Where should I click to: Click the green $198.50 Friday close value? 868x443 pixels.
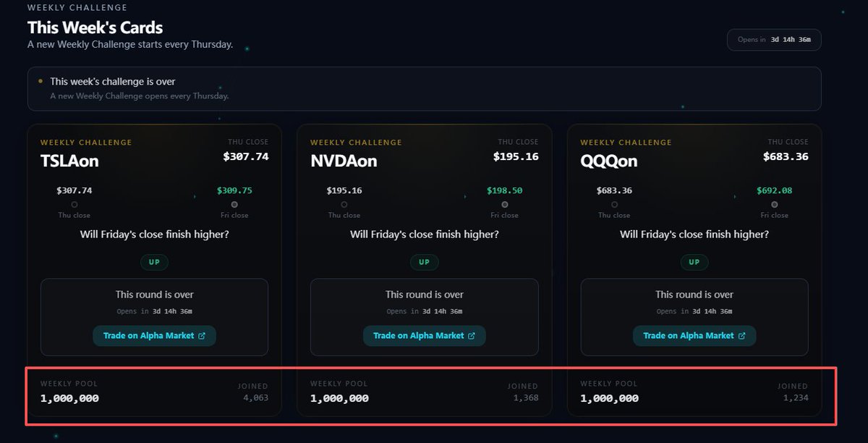click(x=504, y=191)
